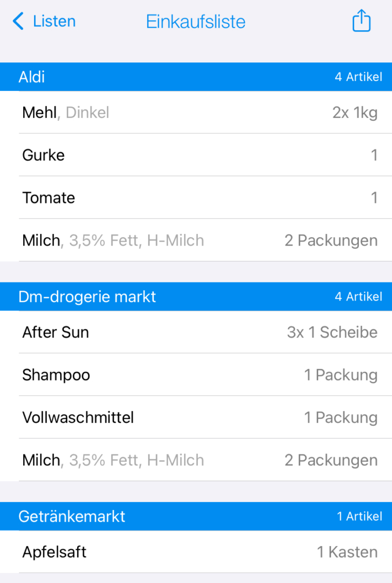Image resolution: width=392 pixels, height=583 pixels.
Task: Tap the back chevron arrow icon
Action: tap(18, 21)
